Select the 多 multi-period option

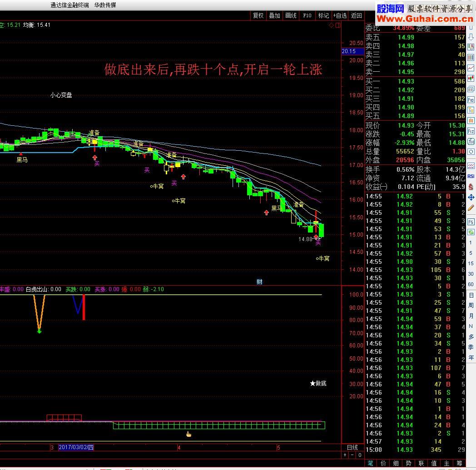(x=471, y=336)
